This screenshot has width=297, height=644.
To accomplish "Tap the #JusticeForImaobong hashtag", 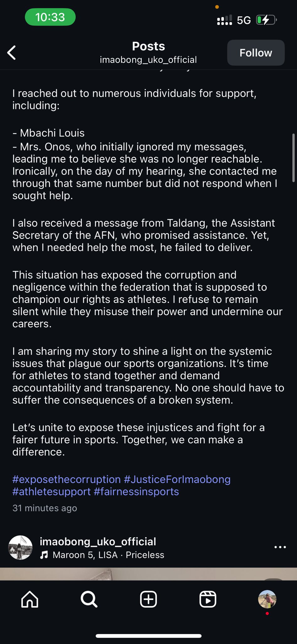I will pyautogui.click(x=177, y=479).
